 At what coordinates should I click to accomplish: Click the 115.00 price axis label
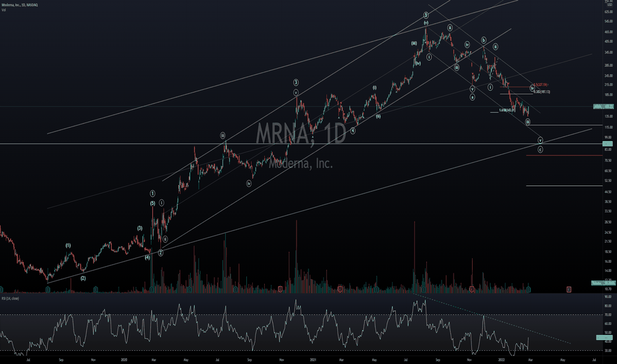pyautogui.click(x=608, y=128)
